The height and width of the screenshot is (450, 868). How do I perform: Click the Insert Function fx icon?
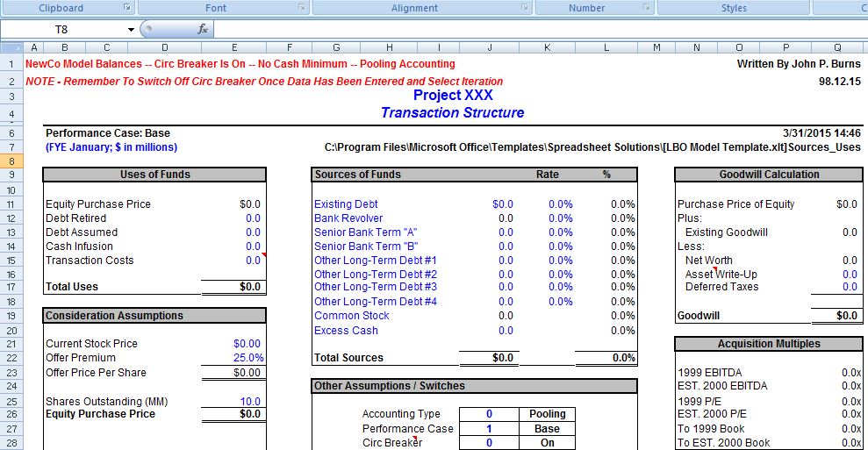click(x=203, y=29)
